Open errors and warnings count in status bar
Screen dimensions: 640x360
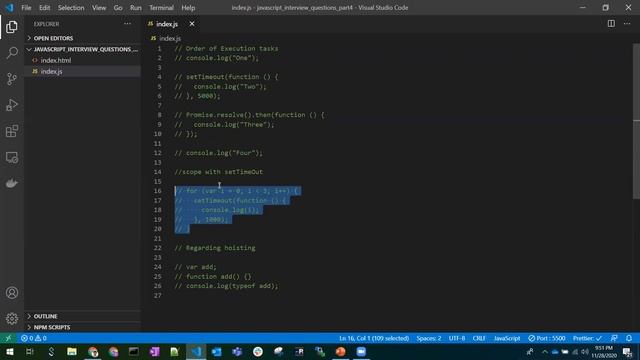tap(34, 338)
